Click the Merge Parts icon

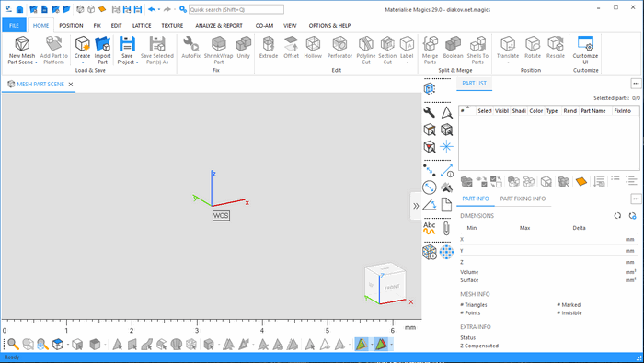tap(430, 50)
